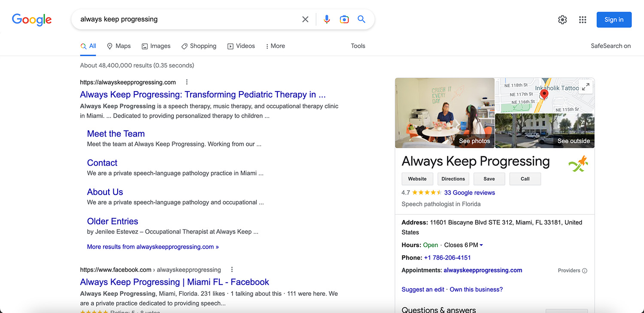Select the All results tab
This screenshot has height=313, width=644.
click(x=88, y=46)
